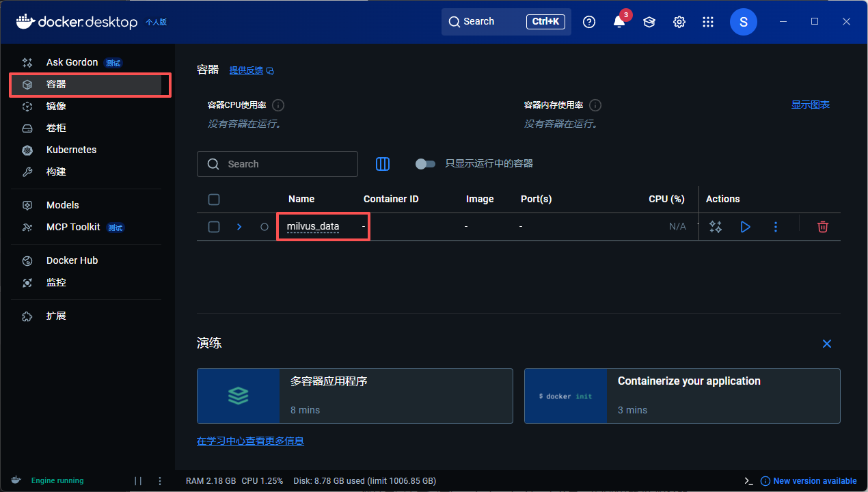The height and width of the screenshot is (492, 868).
Task: Click the Ctrl+K shortcut badge
Action: (x=546, y=22)
